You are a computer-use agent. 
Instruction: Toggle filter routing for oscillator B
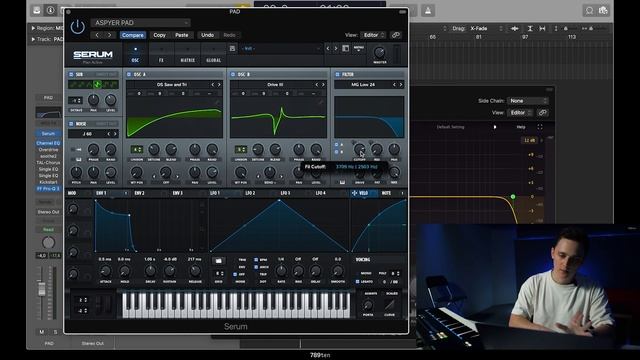[337, 152]
